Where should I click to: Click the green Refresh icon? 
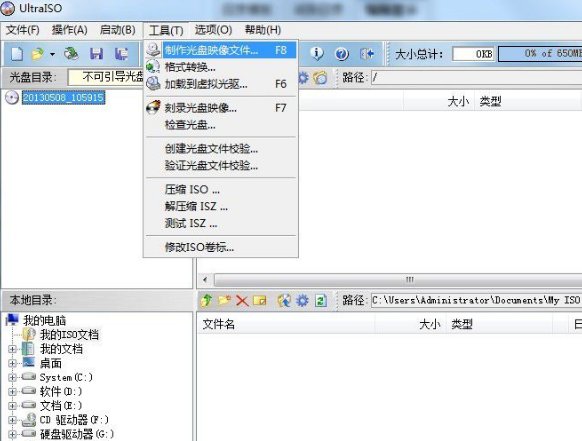coord(321,300)
